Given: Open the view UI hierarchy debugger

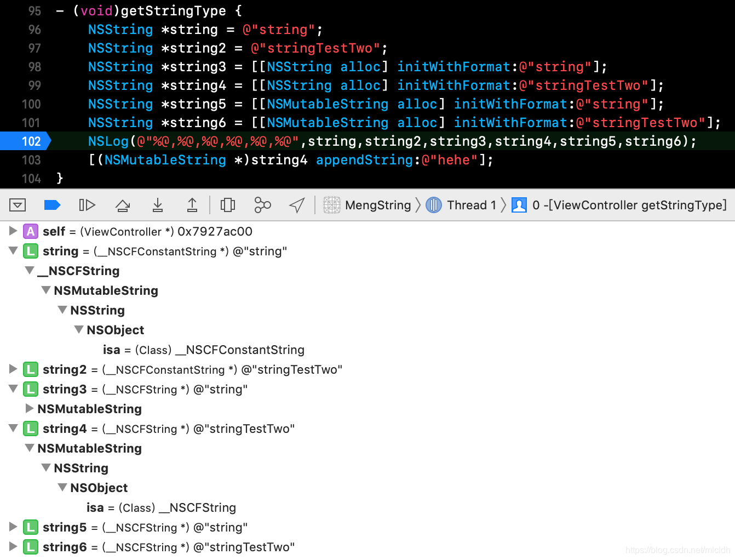Looking at the screenshot, I should point(227,204).
